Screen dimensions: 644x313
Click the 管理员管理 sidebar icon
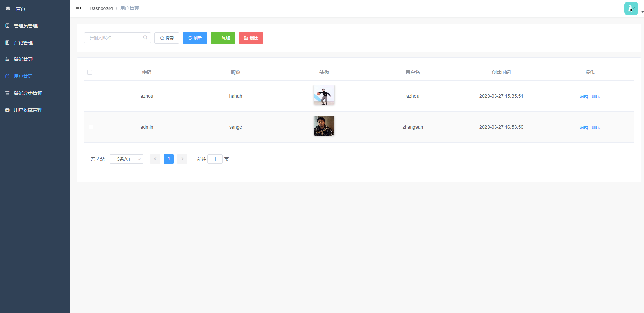pyautogui.click(x=7, y=26)
